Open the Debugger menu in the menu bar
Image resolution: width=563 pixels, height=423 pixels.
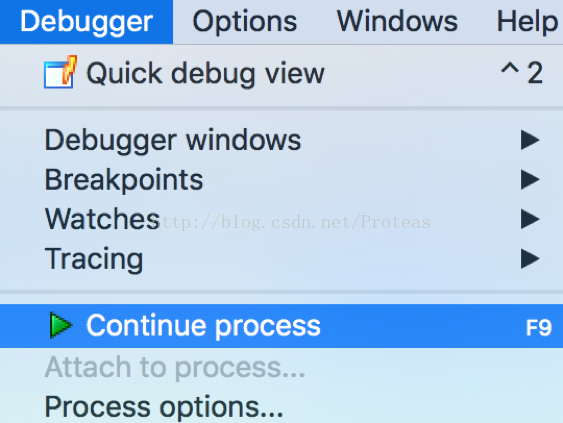tap(86, 22)
